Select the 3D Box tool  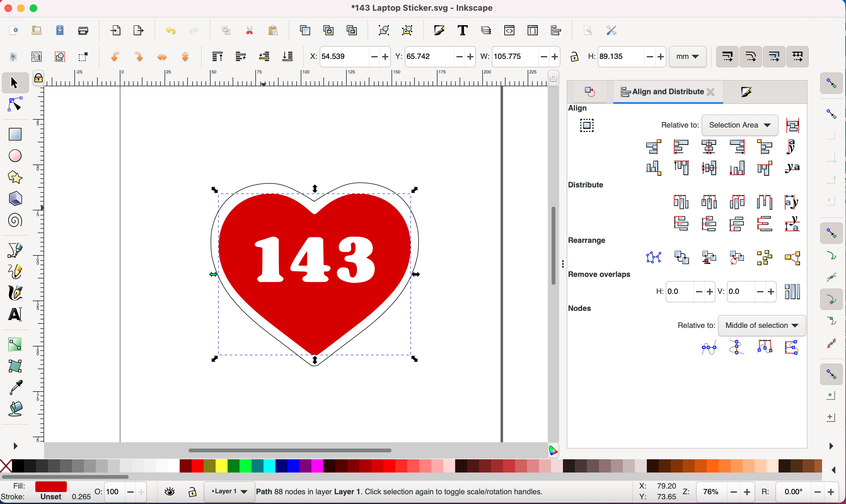click(x=15, y=199)
